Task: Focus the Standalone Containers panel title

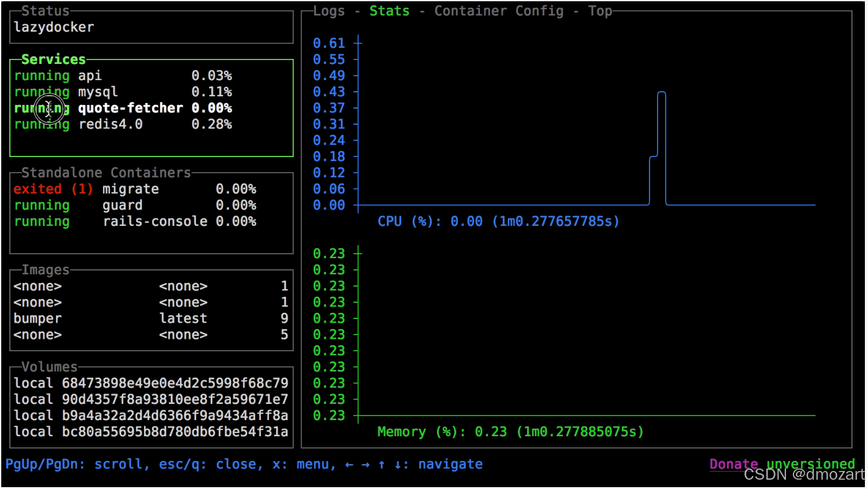Action: [106, 173]
